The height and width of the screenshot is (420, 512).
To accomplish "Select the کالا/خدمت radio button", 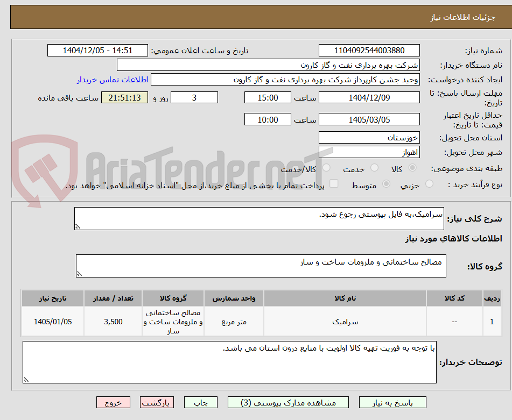I will [326, 168].
